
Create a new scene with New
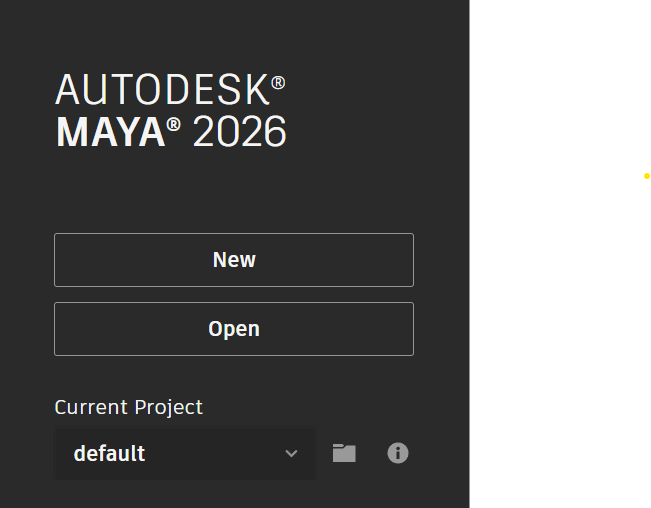(x=234, y=260)
